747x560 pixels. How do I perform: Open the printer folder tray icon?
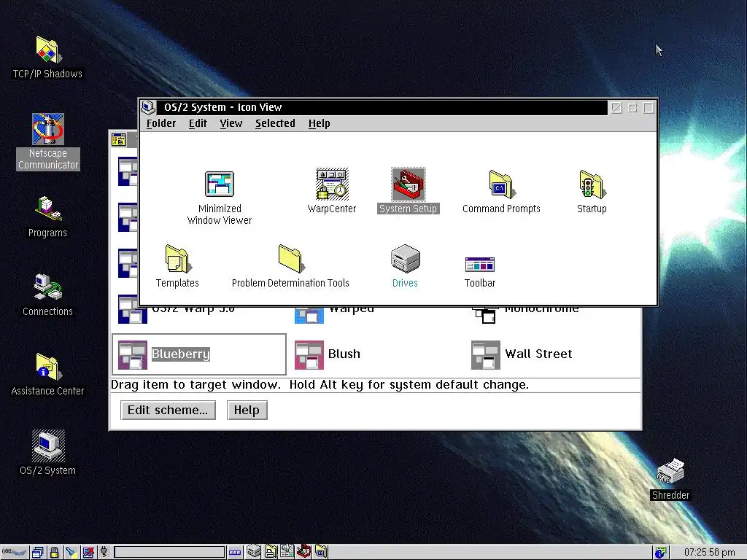271,552
